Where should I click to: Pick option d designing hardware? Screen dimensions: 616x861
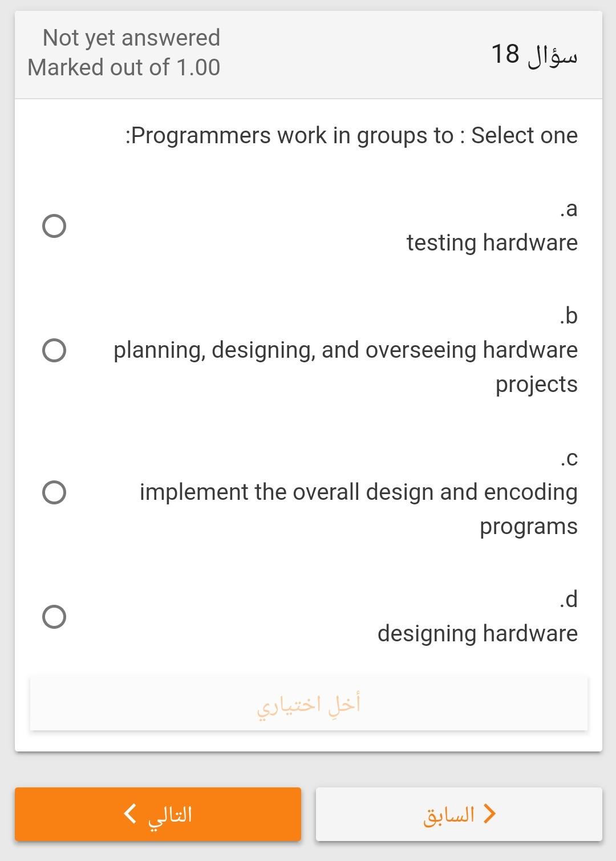pos(53,616)
